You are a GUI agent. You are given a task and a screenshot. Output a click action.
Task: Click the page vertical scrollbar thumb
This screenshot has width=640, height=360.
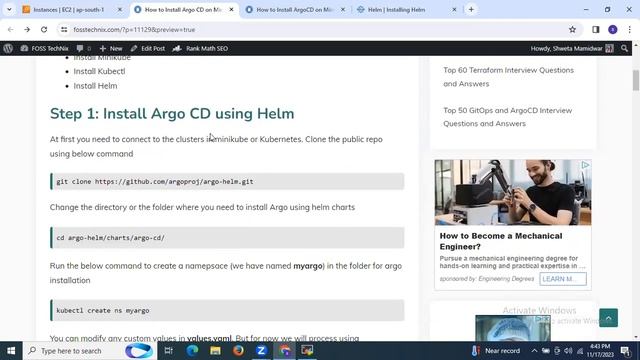[636, 80]
